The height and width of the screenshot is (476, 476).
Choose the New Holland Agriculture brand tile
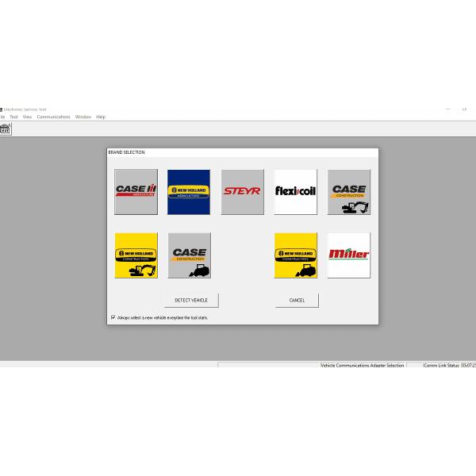(x=189, y=191)
